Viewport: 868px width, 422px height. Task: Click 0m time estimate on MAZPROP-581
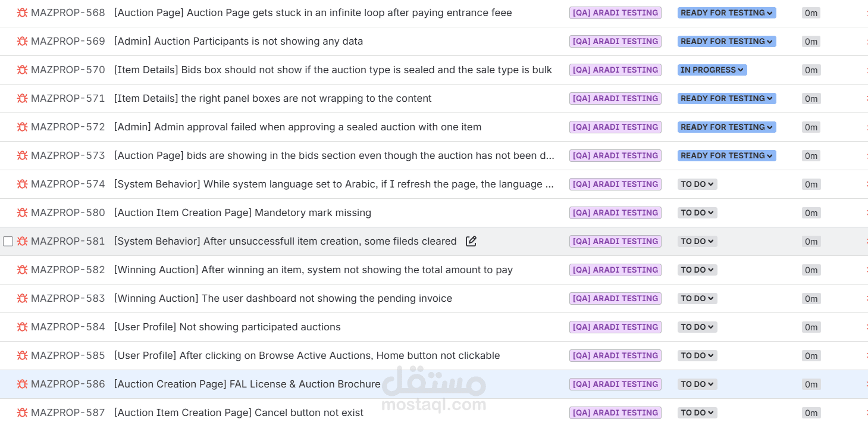pyautogui.click(x=811, y=241)
